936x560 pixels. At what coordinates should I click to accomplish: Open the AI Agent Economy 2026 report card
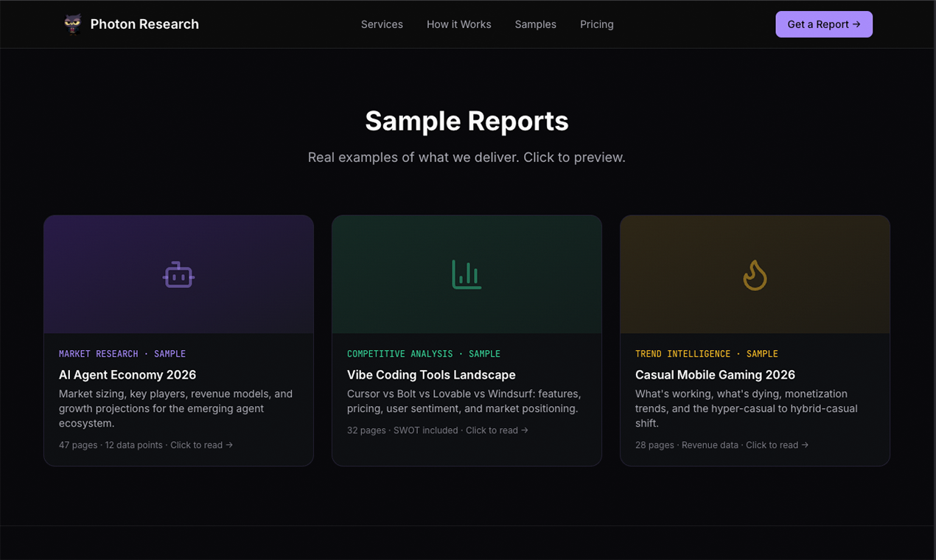coord(178,339)
